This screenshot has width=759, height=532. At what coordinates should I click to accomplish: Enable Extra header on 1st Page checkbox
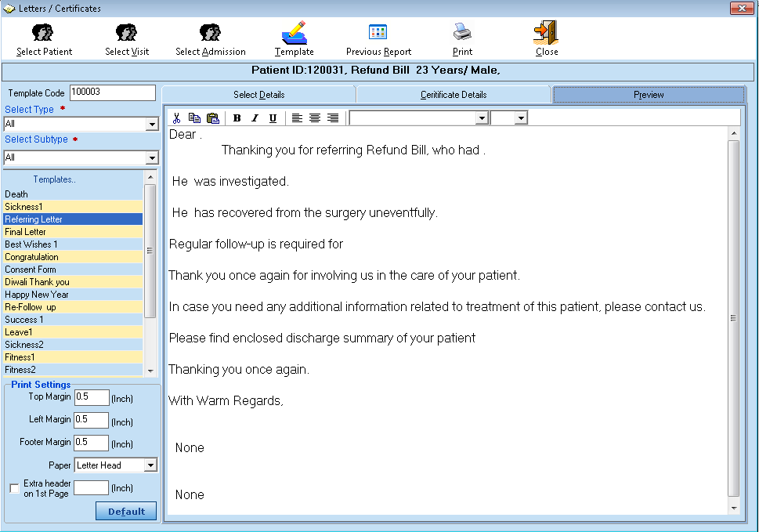click(x=15, y=488)
